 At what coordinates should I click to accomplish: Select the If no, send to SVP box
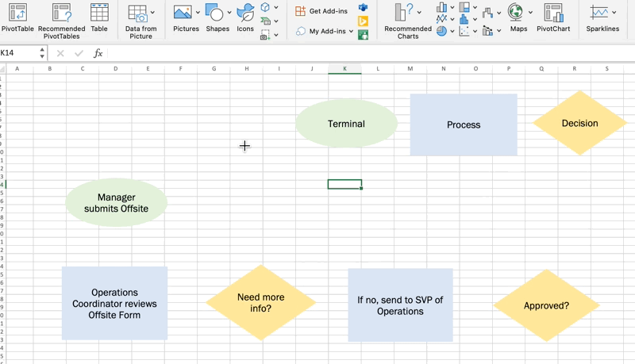(401, 305)
